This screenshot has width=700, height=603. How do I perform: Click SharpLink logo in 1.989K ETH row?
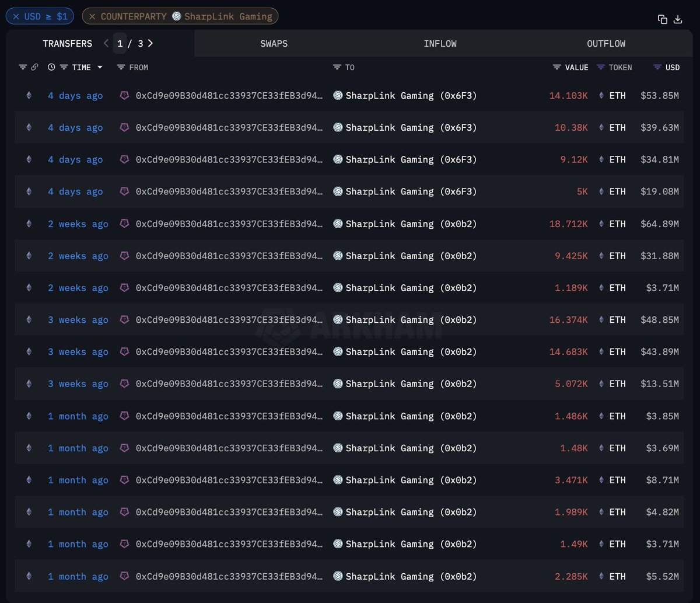tap(338, 512)
